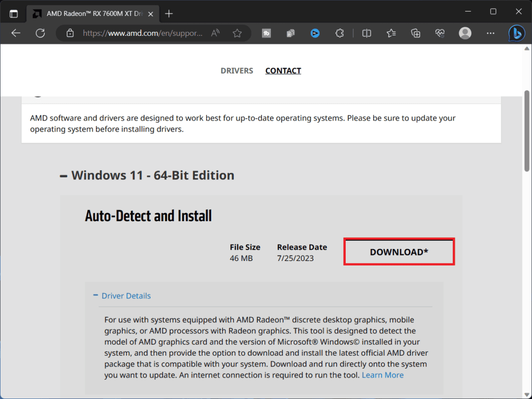The image size is (532, 399).
Task: Reload the current page
Action: (x=39, y=33)
